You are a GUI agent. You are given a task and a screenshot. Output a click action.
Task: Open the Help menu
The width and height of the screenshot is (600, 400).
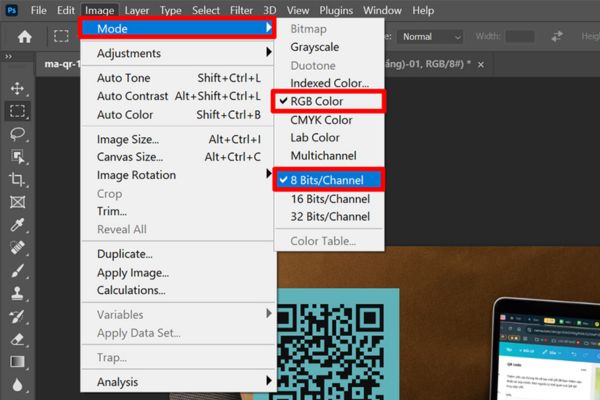point(423,10)
